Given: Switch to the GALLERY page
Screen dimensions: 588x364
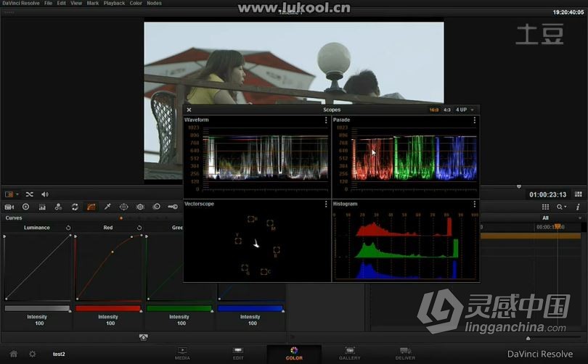Looking at the screenshot, I should (x=349, y=354).
